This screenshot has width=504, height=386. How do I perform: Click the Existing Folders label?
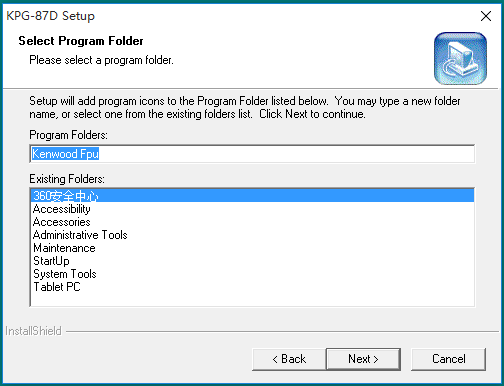[x=67, y=179]
